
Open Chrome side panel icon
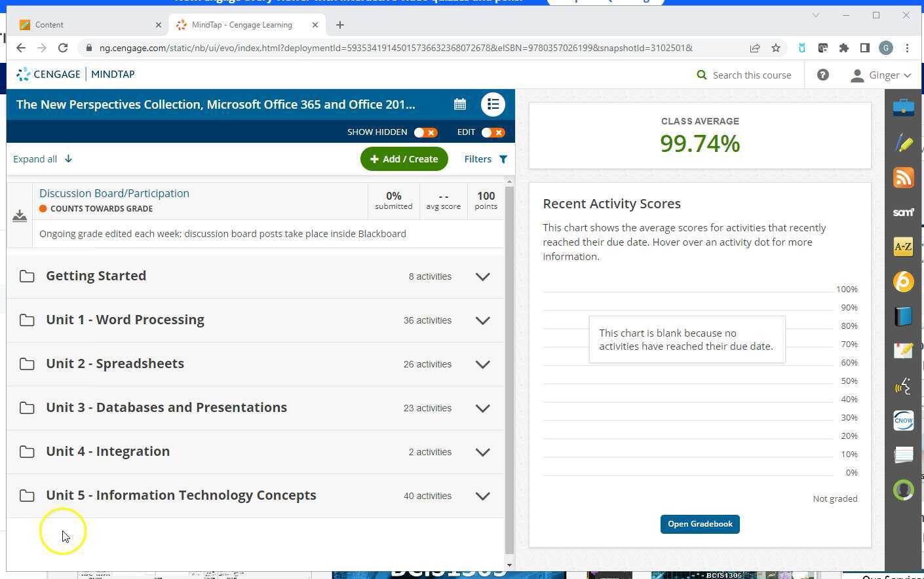[x=865, y=48]
